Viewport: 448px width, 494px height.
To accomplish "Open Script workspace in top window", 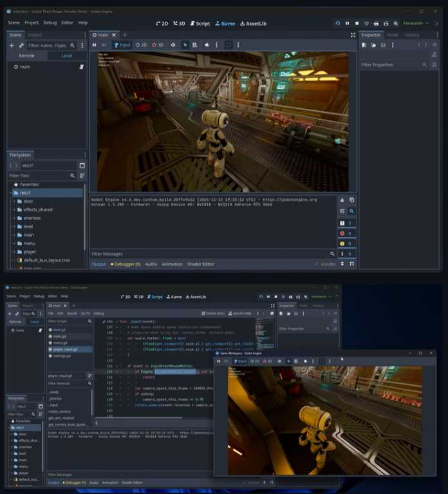I will coord(200,24).
